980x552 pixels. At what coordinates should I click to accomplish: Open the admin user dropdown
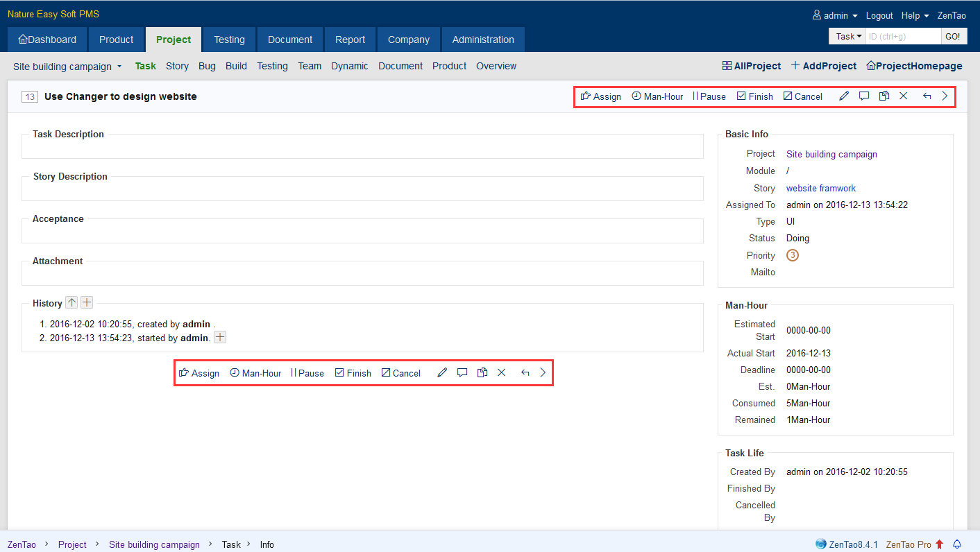(x=836, y=15)
